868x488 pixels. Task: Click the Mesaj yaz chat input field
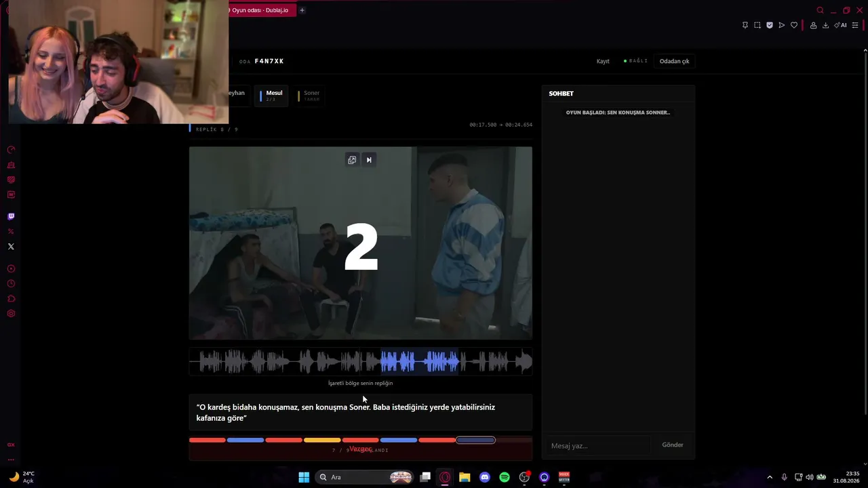point(599,445)
